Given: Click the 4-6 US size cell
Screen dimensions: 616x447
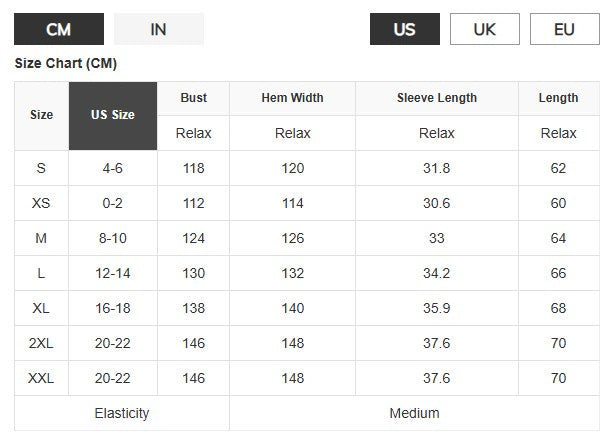Looking at the screenshot, I should click(113, 168).
